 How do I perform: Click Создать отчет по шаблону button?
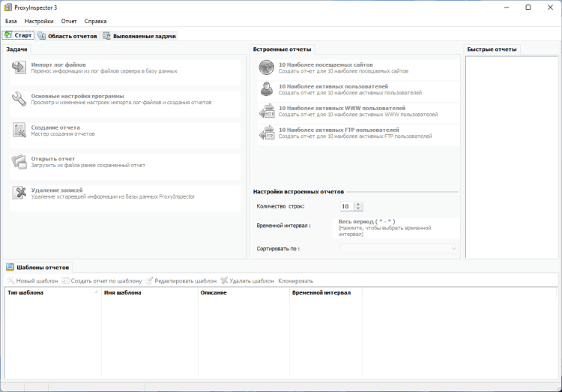[102, 281]
